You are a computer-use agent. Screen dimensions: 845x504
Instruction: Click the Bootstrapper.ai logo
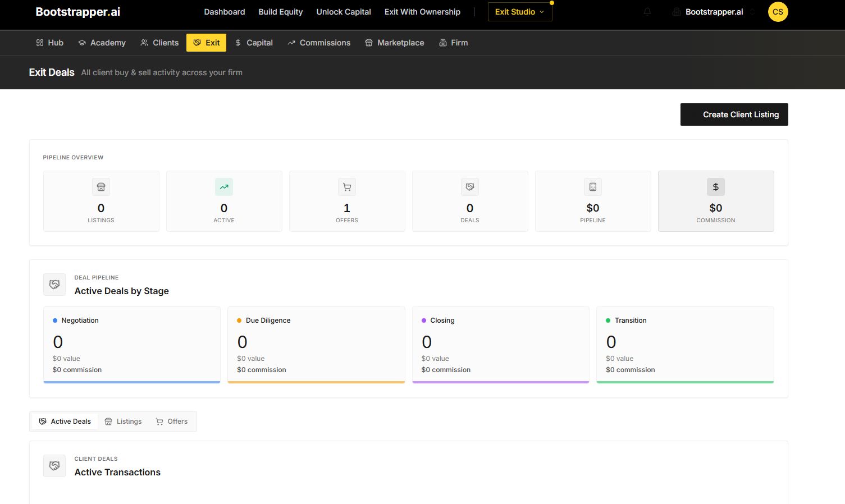click(x=78, y=12)
